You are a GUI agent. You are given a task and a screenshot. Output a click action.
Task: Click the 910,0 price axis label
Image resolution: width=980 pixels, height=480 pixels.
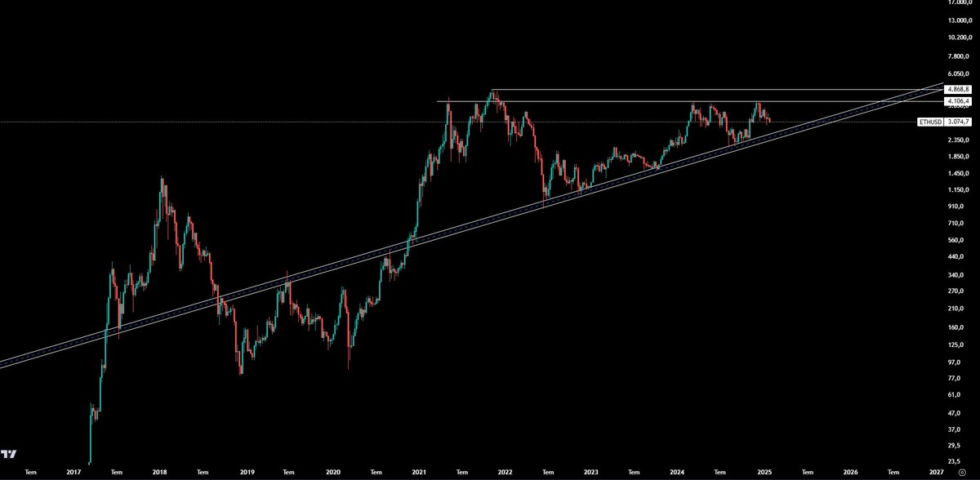956,207
